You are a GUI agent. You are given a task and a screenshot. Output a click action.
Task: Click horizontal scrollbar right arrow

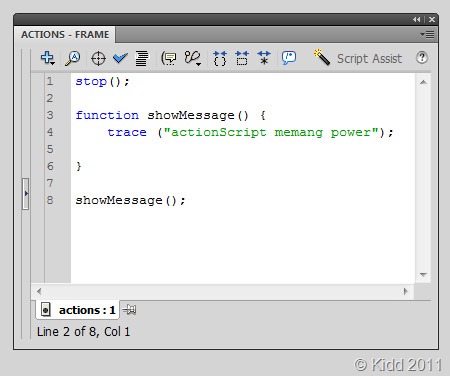coord(405,291)
